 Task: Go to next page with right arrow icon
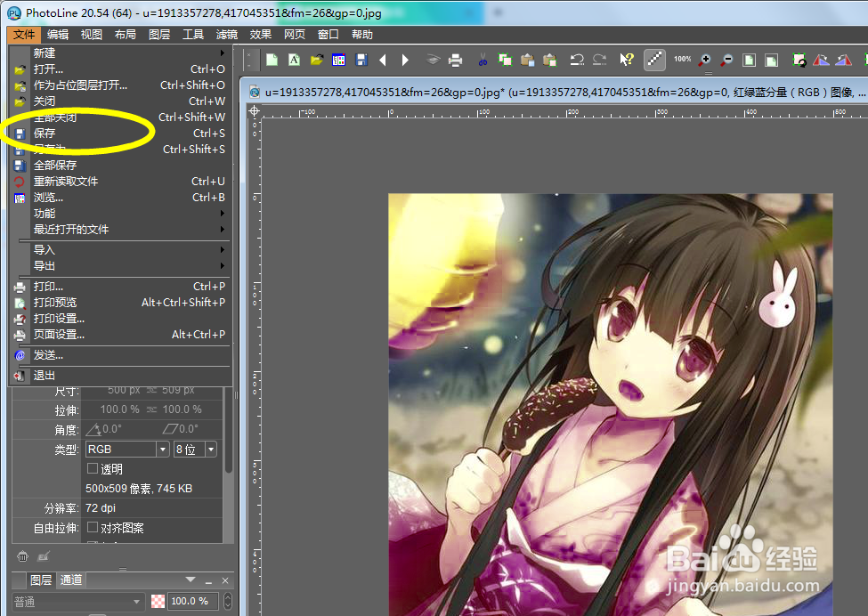tap(405, 60)
